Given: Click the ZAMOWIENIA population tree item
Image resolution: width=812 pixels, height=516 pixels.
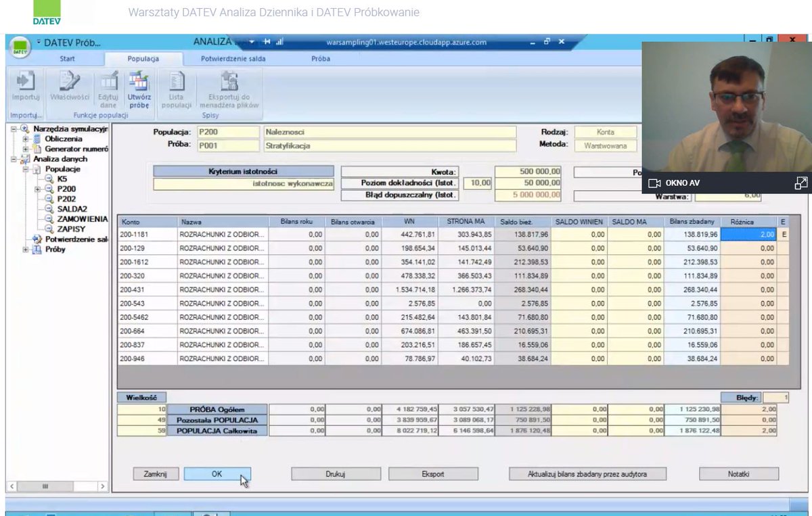Looking at the screenshot, I should [x=83, y=219].
